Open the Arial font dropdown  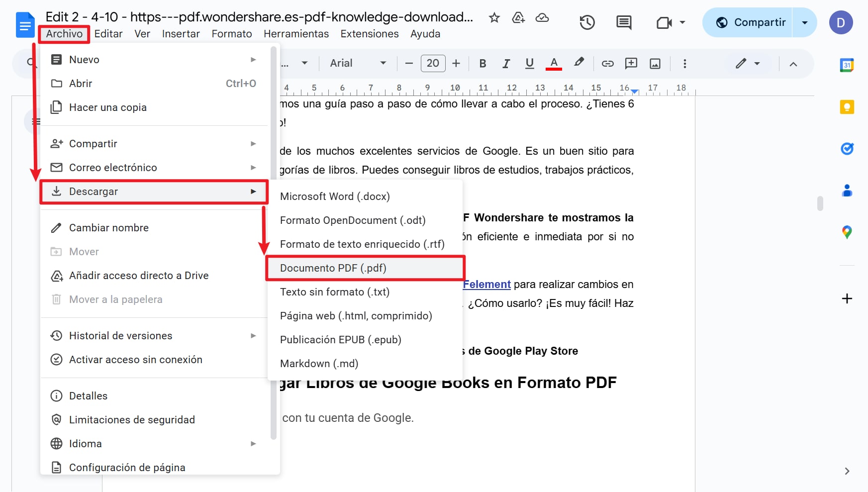click(x=358, y=63)
